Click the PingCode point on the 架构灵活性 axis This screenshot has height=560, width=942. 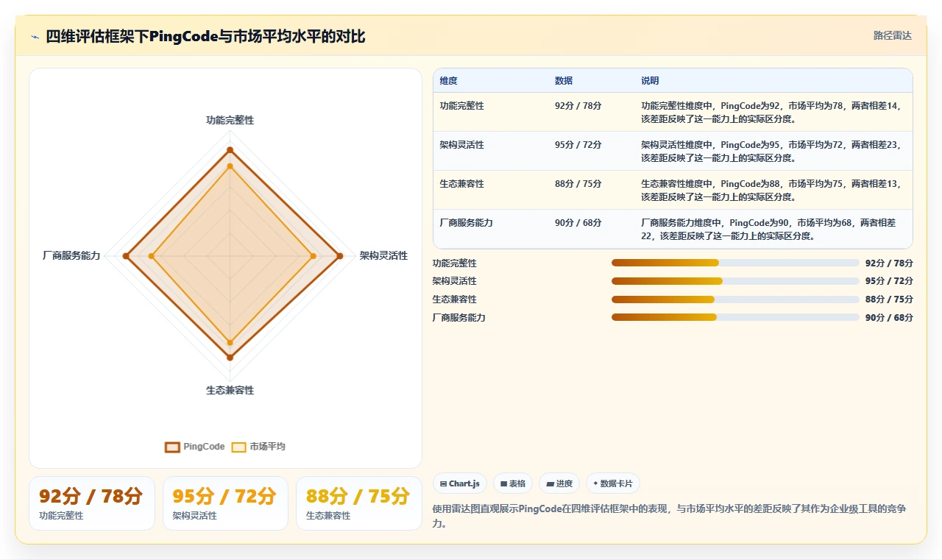(x=339, y=256)
